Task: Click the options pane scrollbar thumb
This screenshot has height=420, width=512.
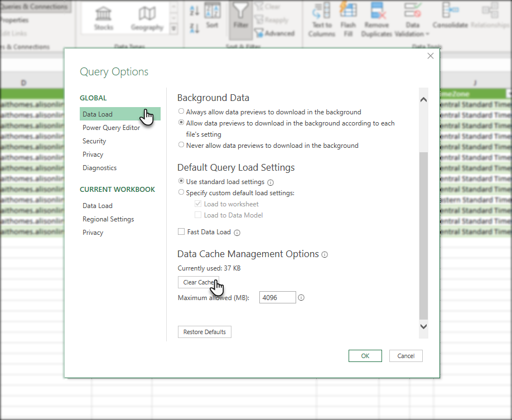Action: coord(423,235)
